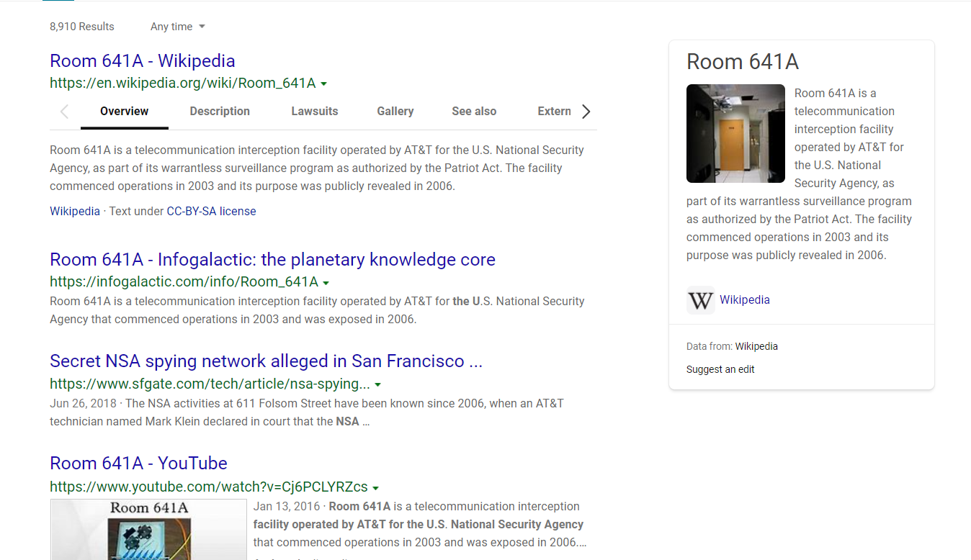The height and width of the screenshot is (560, 971).
Task: Open Room 641A - Wikipedia result title
Action: [142, 60]
